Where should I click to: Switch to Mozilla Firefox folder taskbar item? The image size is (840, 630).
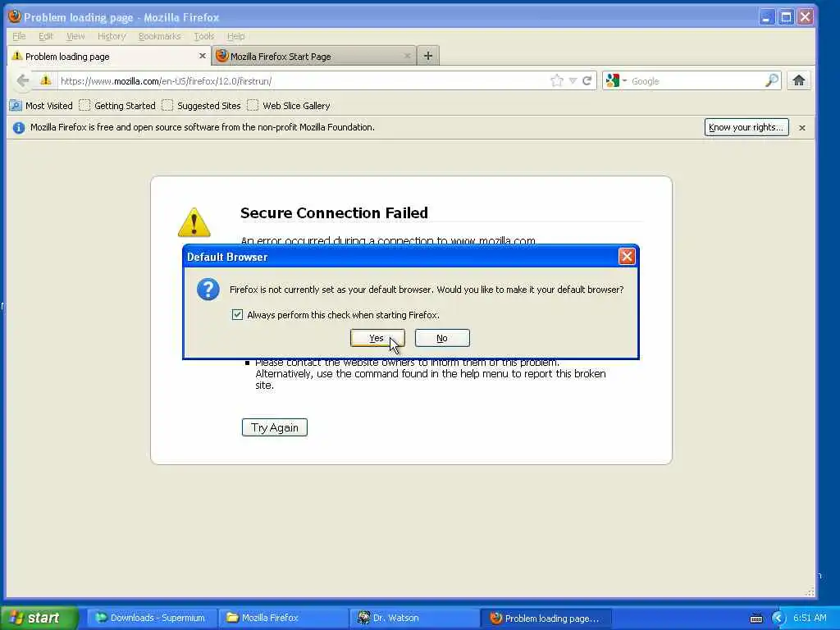283,618
